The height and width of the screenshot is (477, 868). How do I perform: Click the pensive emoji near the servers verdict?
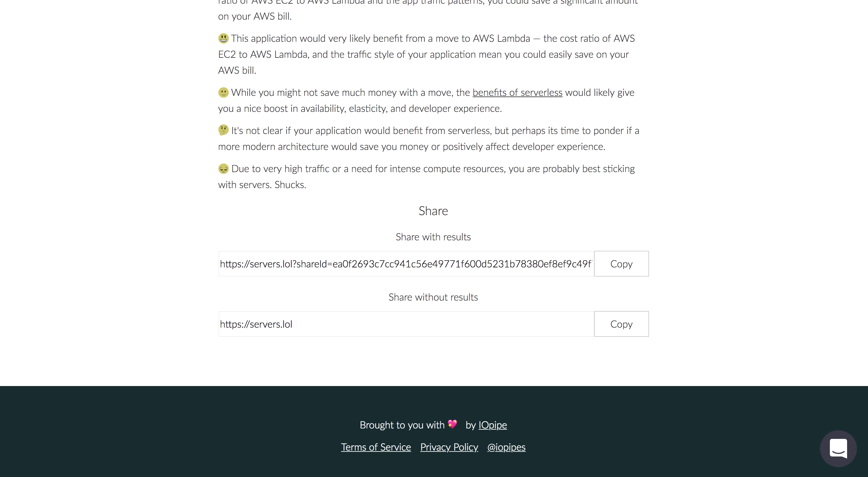click(x=223, y=169)
